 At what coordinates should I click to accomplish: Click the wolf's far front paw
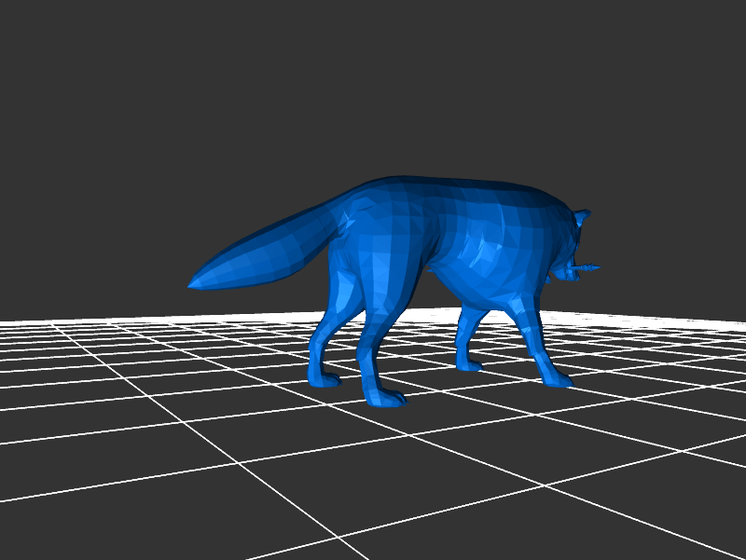click(469, 363)
